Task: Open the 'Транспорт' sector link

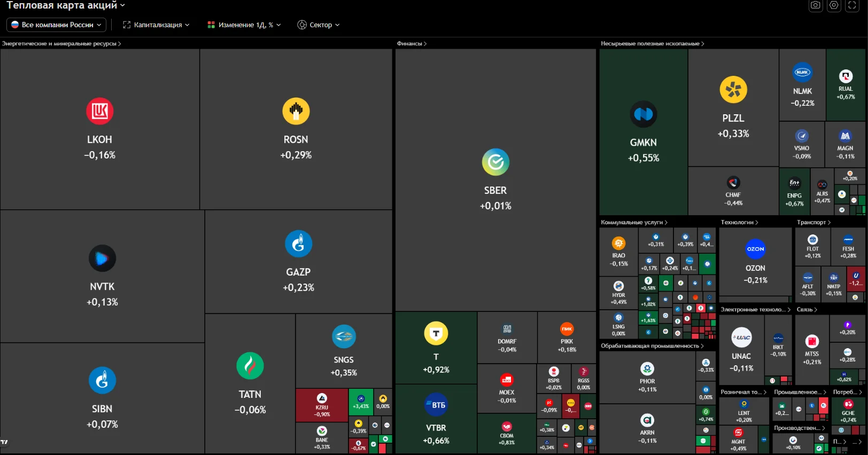Action: [x=813, y=222]
